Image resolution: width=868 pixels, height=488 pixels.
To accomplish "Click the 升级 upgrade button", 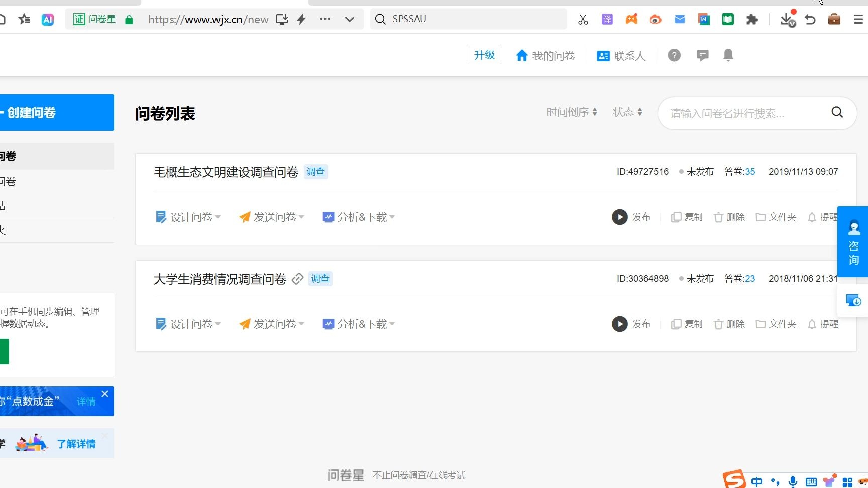I will [484, 55].
